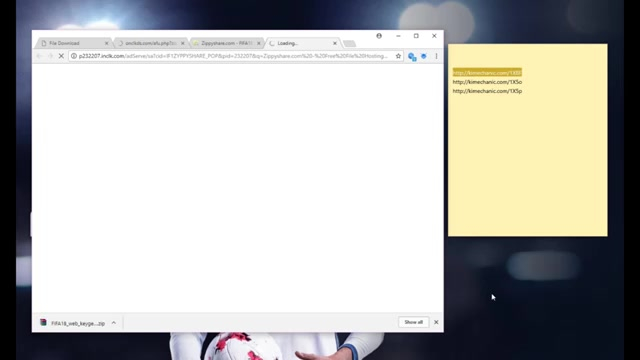Open a new tab
This screenshot has width=640, height=360.
tap(349, 43)
